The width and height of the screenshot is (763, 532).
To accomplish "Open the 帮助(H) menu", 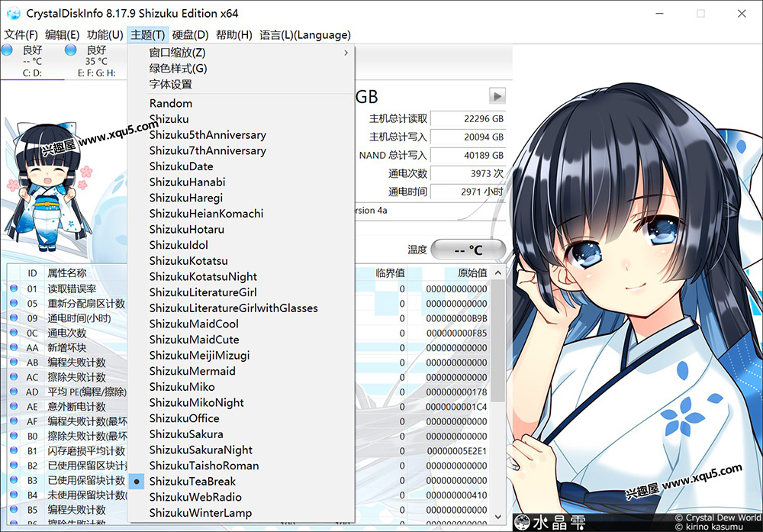I will coord(234,35).
